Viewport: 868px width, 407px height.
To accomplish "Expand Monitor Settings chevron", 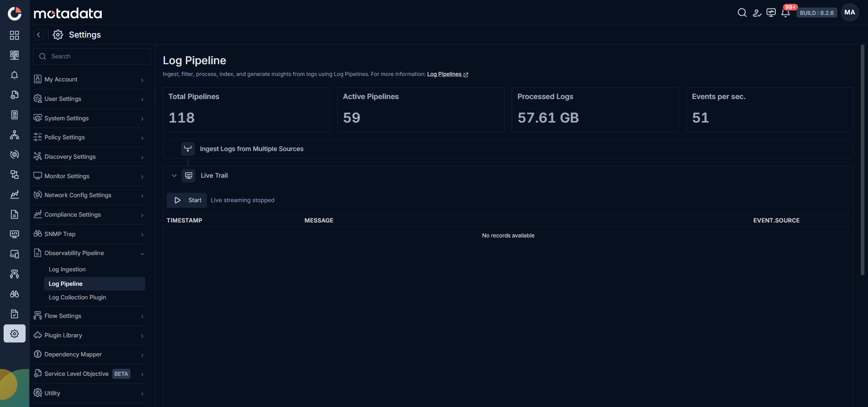I will [x=142, y=177].
